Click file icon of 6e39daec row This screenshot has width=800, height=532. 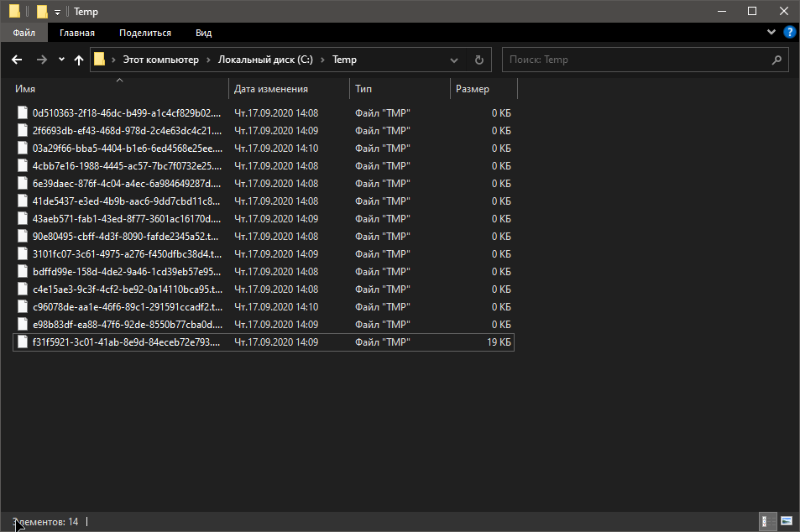tap(23, 183)
